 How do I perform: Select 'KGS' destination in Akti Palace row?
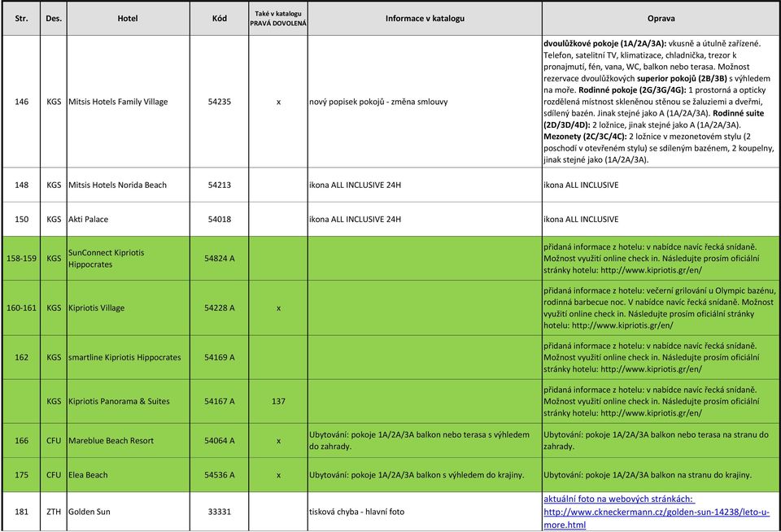54,219
